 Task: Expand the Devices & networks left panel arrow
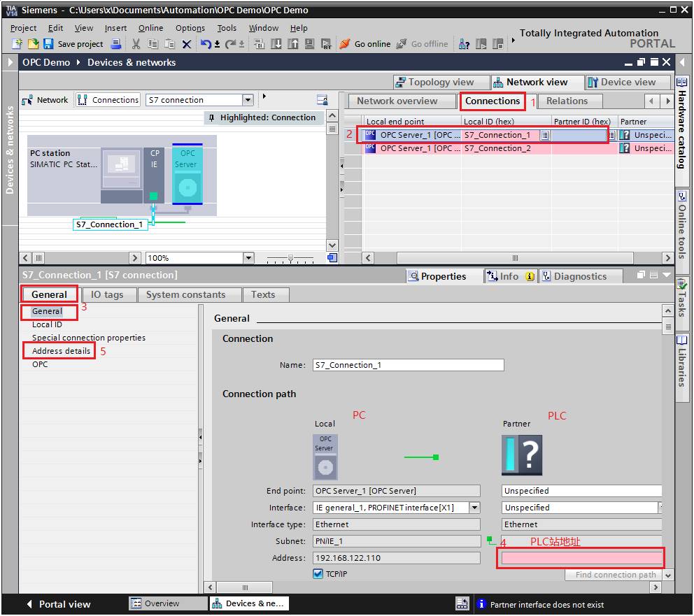coord(10,62)
